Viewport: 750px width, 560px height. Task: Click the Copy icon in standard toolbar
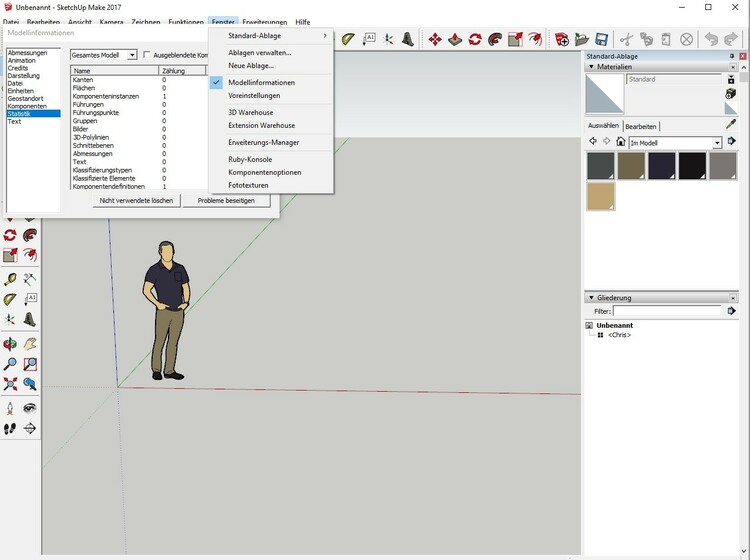point(646,39)
